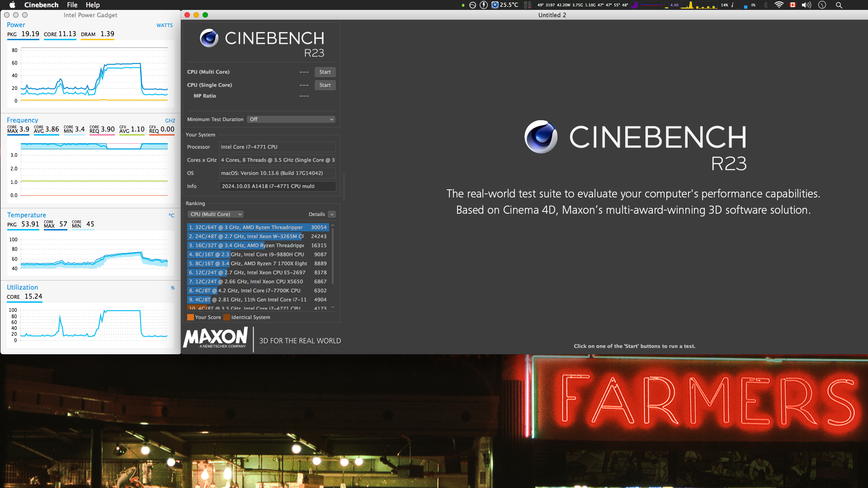Click the Maxon logo
Screen dimensions: 868x488
coord(215,338)
